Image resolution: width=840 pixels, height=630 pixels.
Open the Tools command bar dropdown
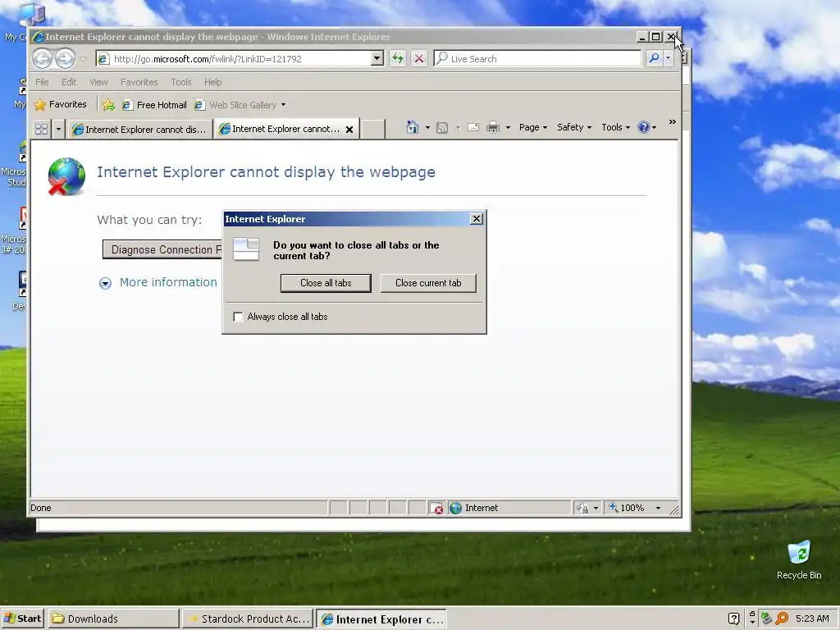pyautogui.click(x=615, y=127)
